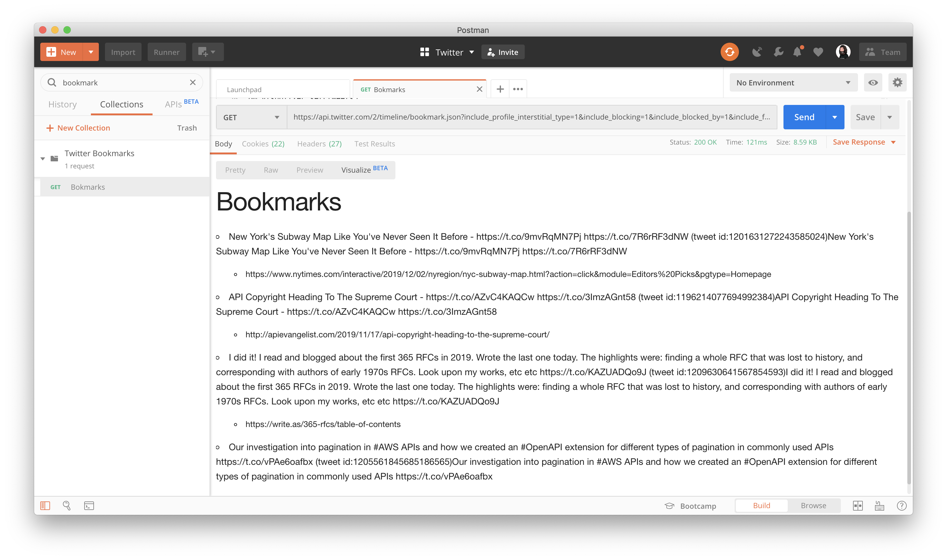Click the New button
Screen dimensions: 947x560
pyautogui.click(x=61, y=52)
